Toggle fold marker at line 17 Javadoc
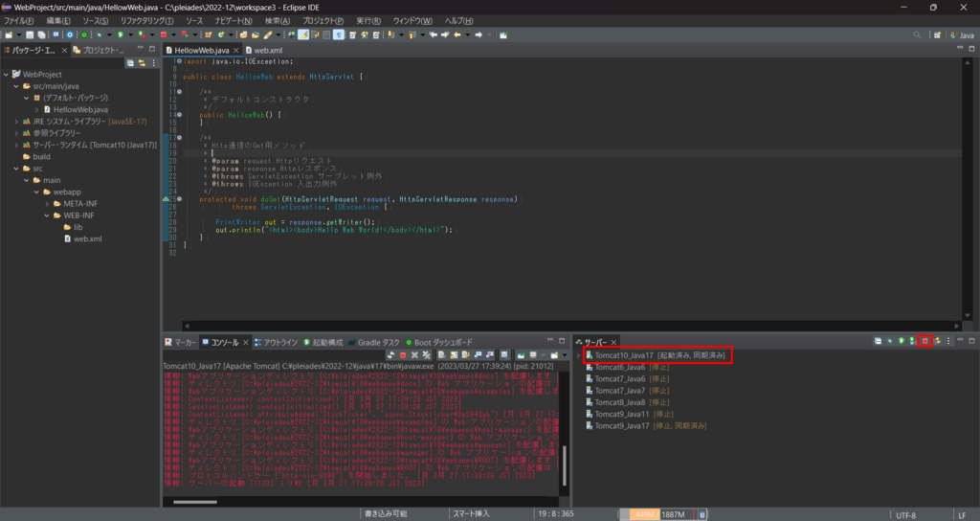 tap(178, 137)
